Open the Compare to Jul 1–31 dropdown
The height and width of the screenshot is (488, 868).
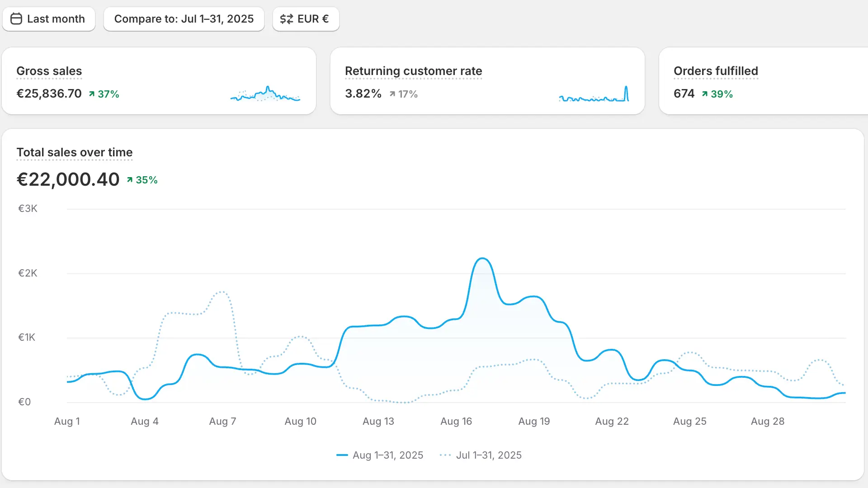click(184, 19)
